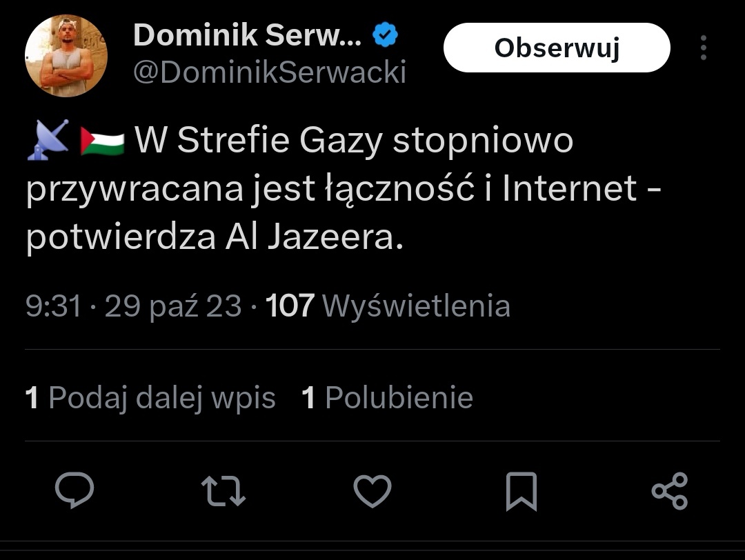Show the 1 Podaj dalej wpis list

tap(150, 398)
